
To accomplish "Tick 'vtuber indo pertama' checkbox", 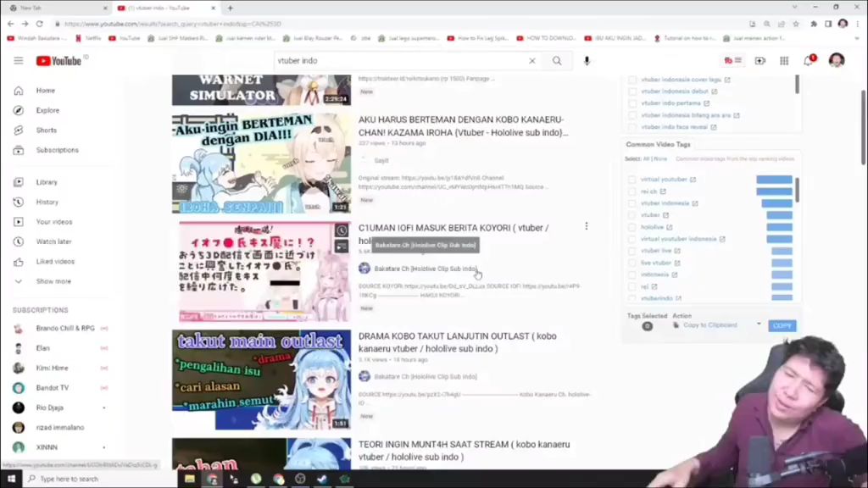I will tap(632, 103).
